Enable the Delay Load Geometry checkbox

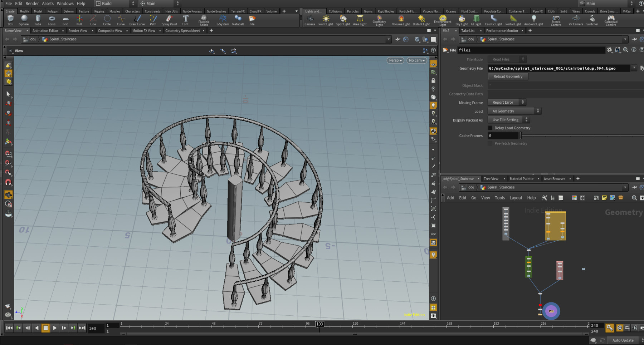[x=490, y=128]
